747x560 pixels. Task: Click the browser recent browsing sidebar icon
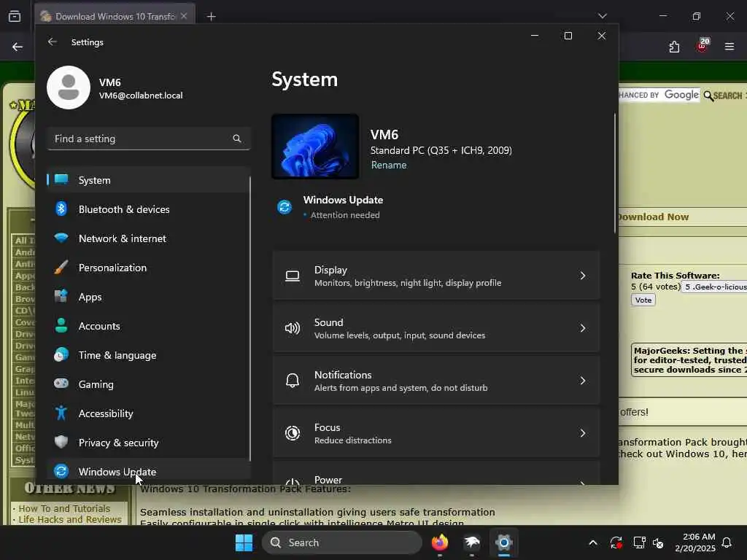pos(15,17)
